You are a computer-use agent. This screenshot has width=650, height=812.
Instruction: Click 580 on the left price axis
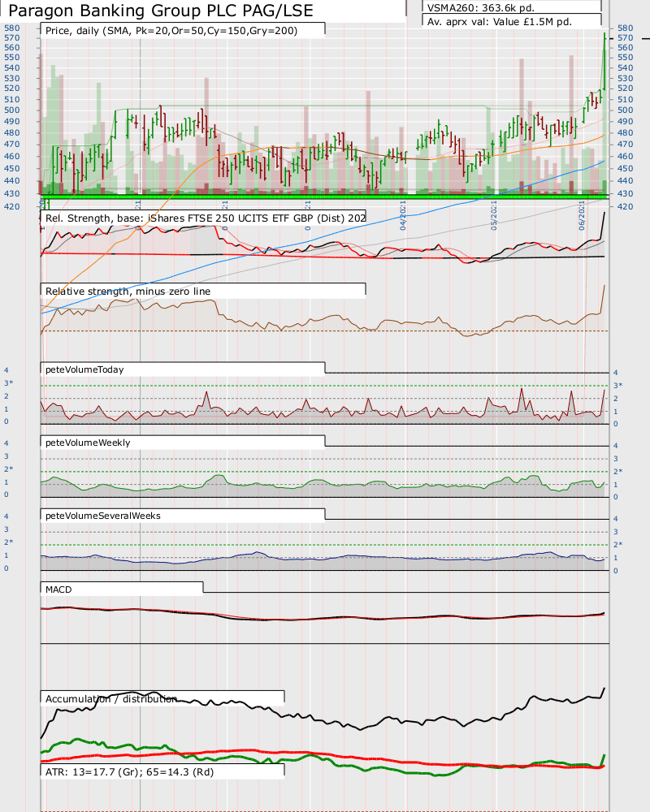[x=12, y=28]
